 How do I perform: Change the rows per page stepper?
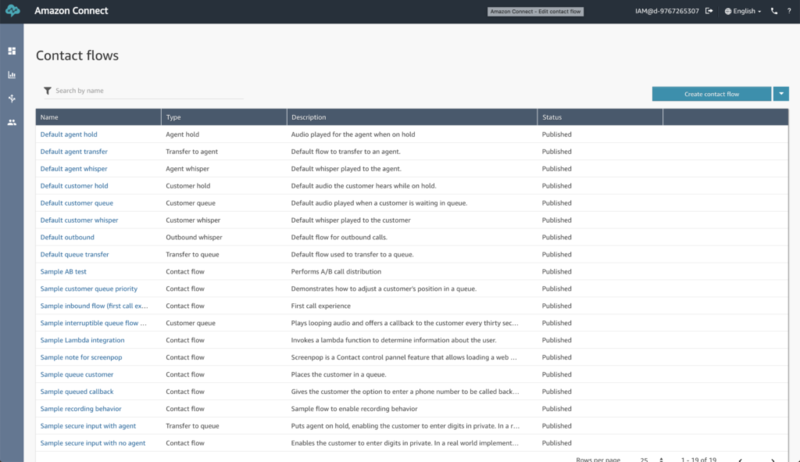(x=661, y=459)
